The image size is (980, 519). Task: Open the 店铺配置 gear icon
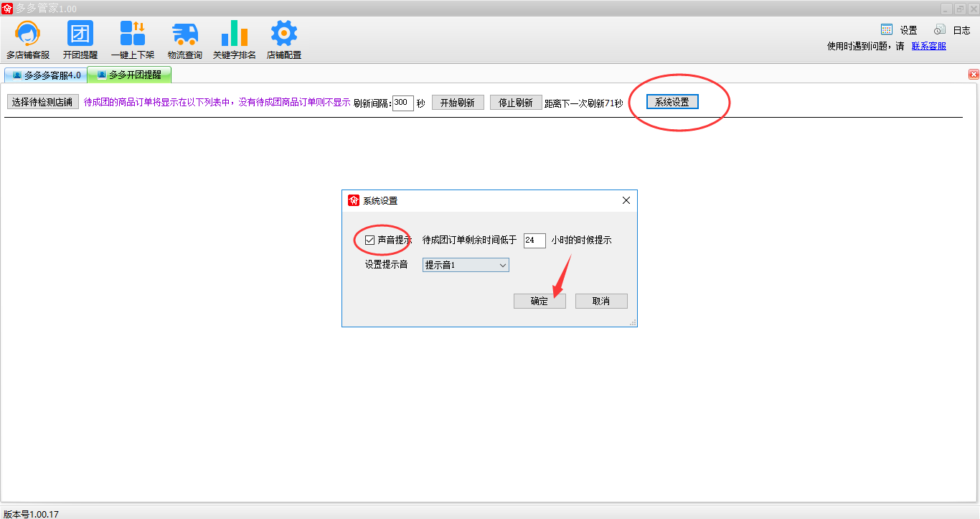284,34
